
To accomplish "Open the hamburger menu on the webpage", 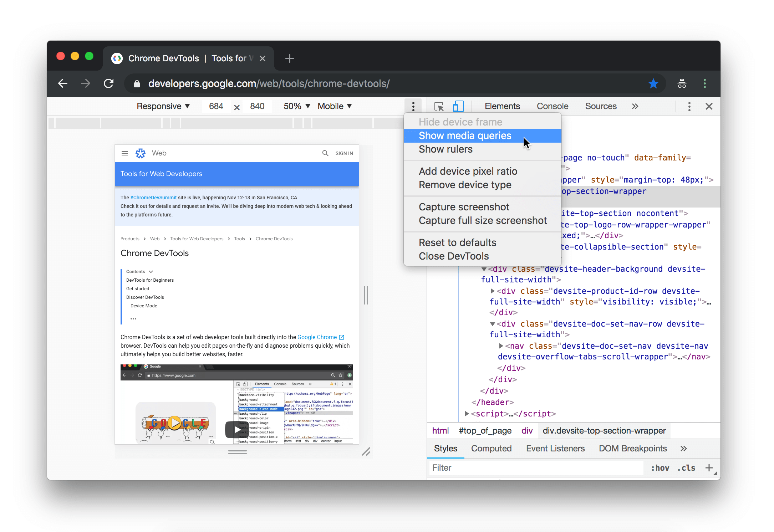I will pos(125,153).
